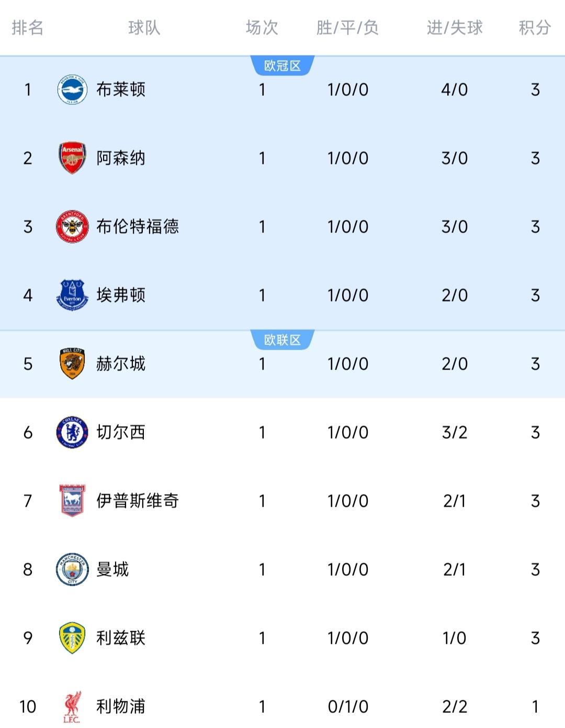The image size is (565, 728).
Task: Open the Manchester City crest
Action: [x=72, y=569]
